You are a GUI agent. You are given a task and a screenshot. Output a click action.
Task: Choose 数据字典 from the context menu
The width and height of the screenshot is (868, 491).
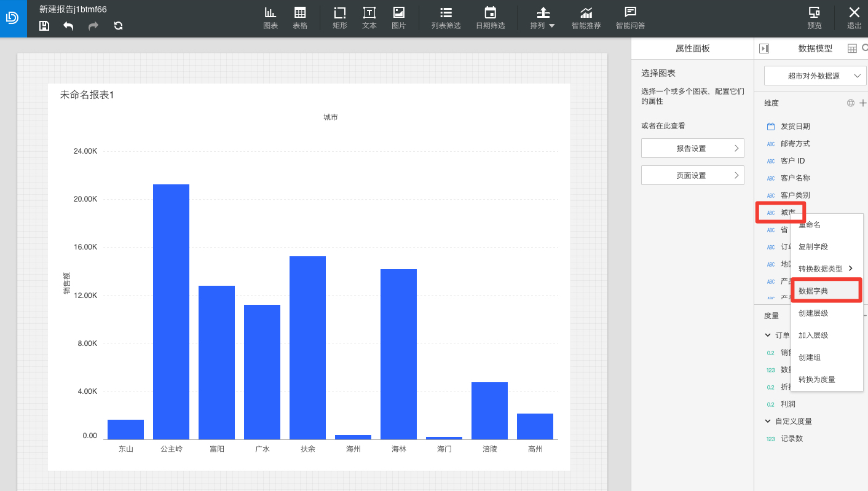tap(826, 291)
